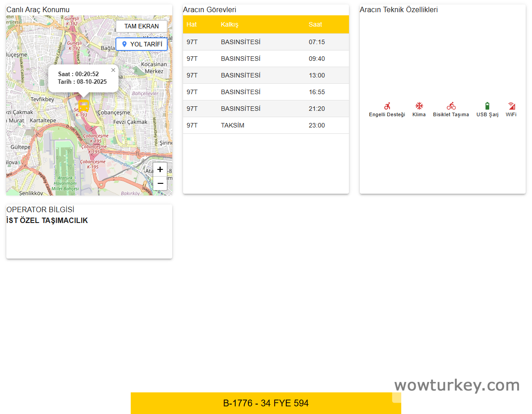Click the yellow bus marker on map
The height and width of the screenshot is (414, 532).
coord(83,106)
